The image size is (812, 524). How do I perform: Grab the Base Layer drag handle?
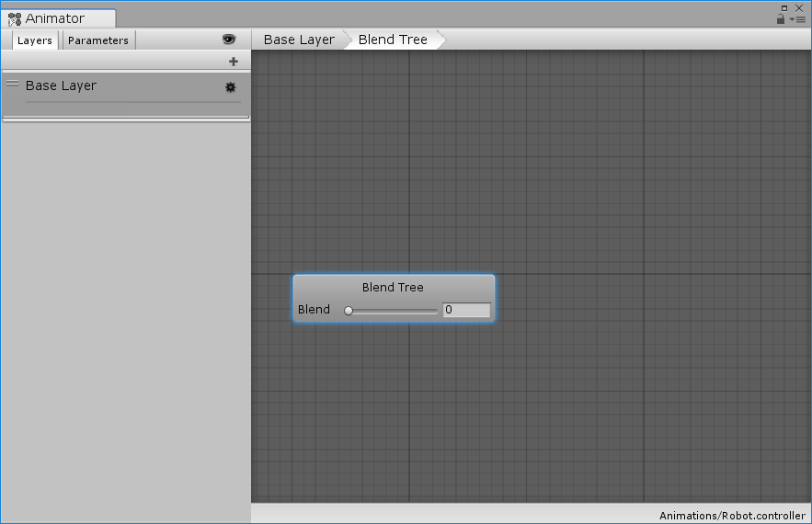point(13,84)
